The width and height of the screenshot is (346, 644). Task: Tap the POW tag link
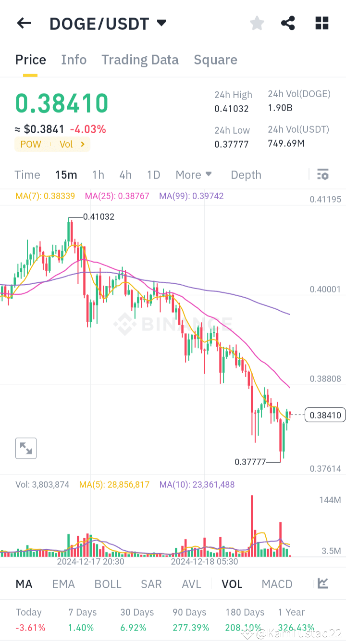[30, 144]
